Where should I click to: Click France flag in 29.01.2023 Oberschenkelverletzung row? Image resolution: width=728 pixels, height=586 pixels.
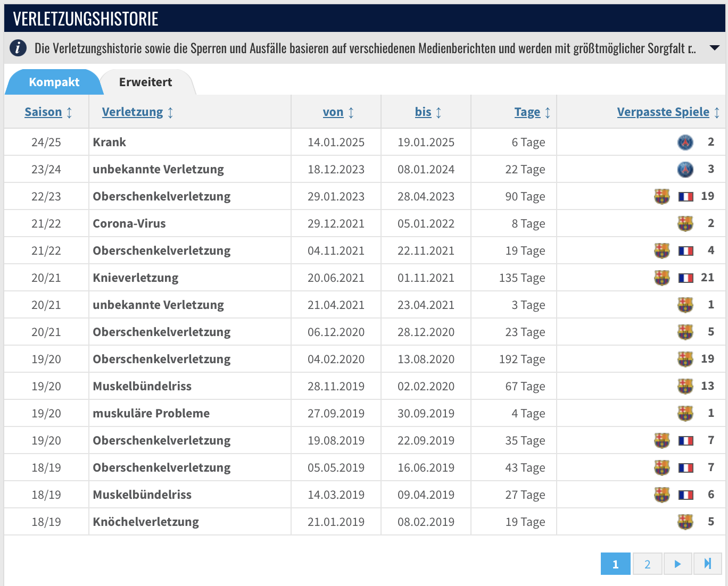pos(686,197)
